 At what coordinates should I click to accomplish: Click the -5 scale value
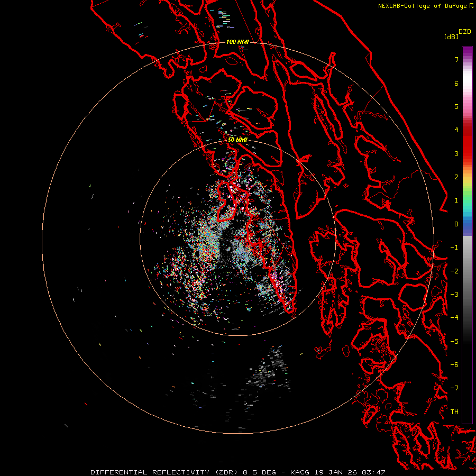tap(454, 342)
